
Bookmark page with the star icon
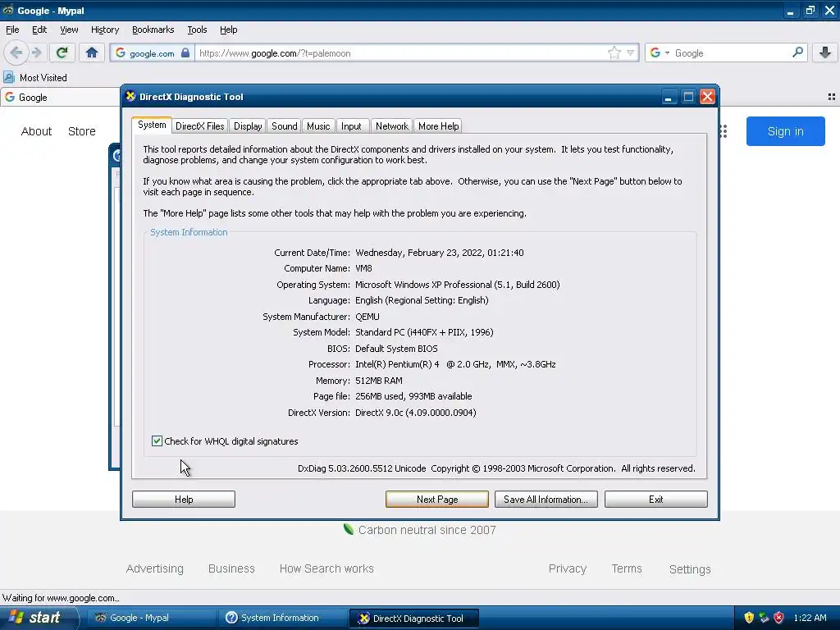pos(614,52)
